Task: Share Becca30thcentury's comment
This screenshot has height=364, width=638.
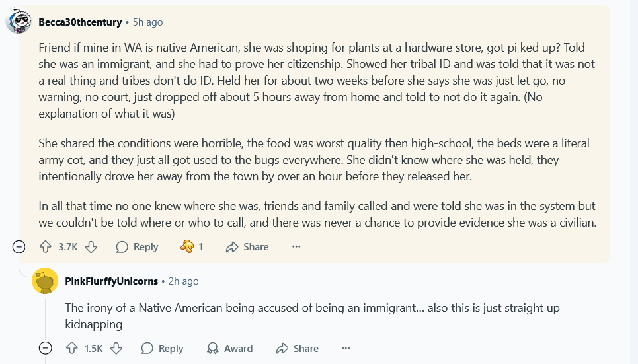Action: tap(247, 246)
